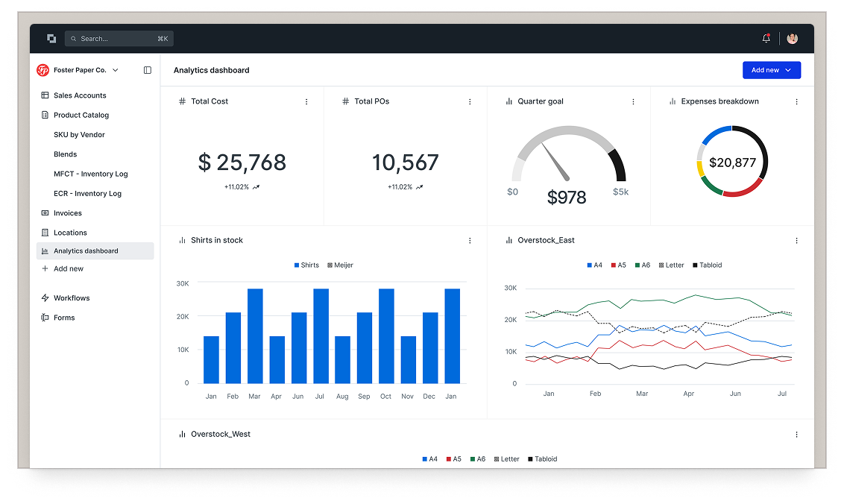Viewport: 844px width, 504px height.
Task: Open Shirts in stock options menu
Action: (x=470, y=241)
